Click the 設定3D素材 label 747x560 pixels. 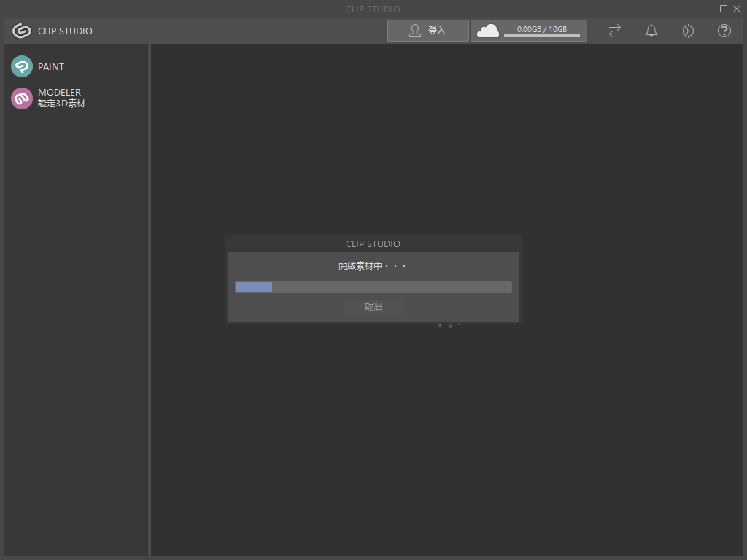click(61, 104)
